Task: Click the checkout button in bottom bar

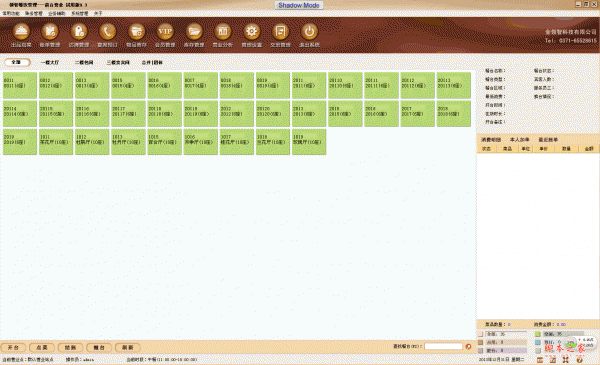Action: [x=70, y=347]
